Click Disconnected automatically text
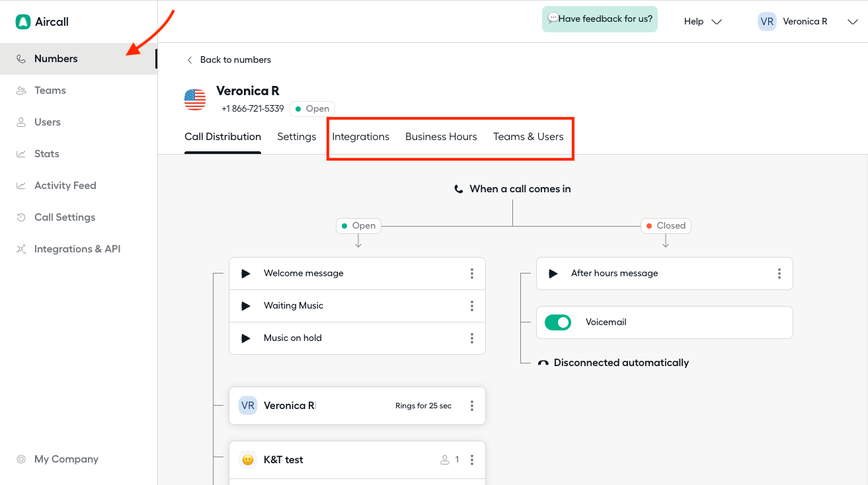The width and height of the screenshot is (868, 485). pos(621,363)
